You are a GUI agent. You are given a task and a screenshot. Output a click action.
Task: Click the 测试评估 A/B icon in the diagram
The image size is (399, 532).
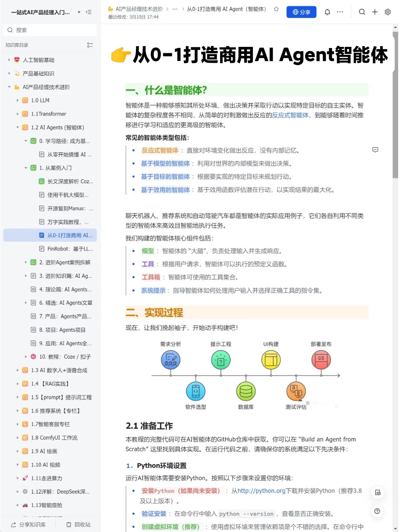[296, 391]
